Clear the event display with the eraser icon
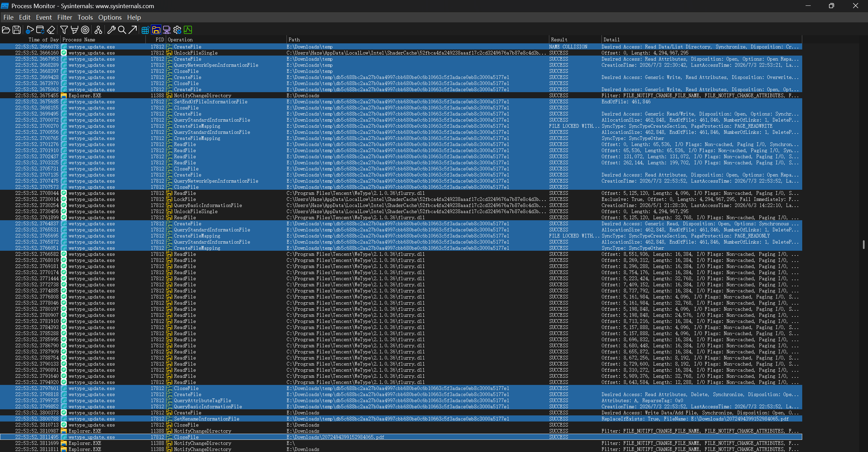The width and height of the screenshot is (868, 452). (51, 30)
